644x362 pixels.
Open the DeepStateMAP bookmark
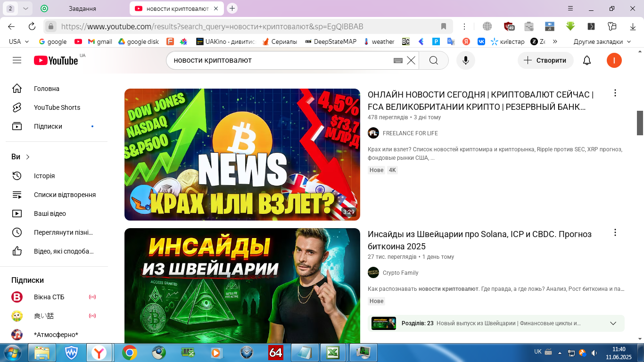330,41
